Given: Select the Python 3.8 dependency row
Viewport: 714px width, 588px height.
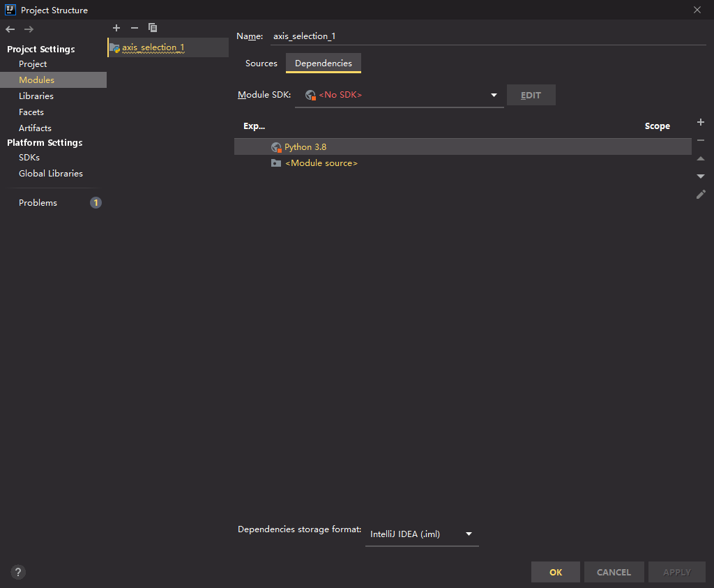Looking at the screenshot, I should [463, 147].
